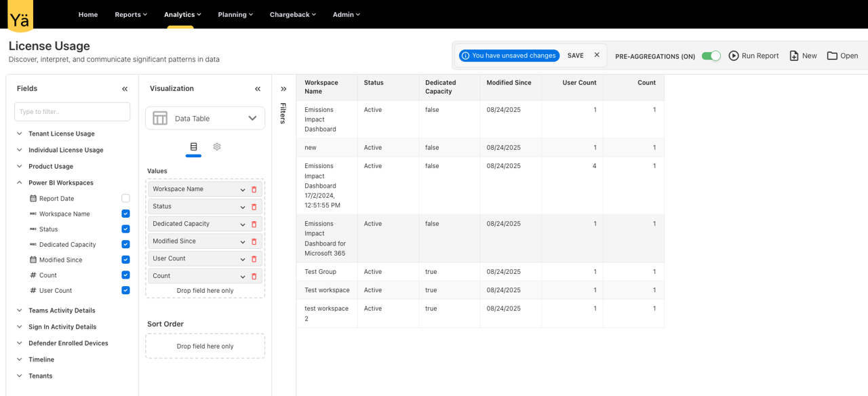The image size is (868, 396).
Task: Open the Chargeback menu
Action: click(x=292, y=14)
